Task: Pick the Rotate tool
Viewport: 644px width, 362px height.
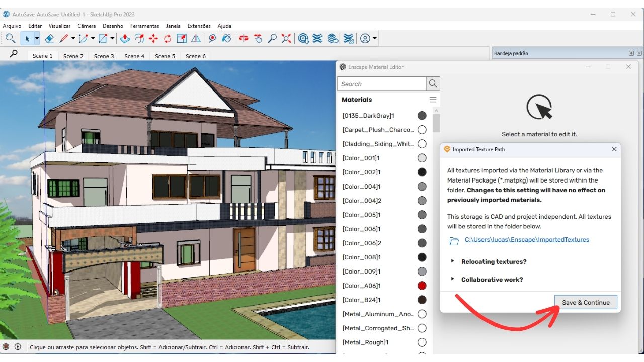Action: pos(168,38)
